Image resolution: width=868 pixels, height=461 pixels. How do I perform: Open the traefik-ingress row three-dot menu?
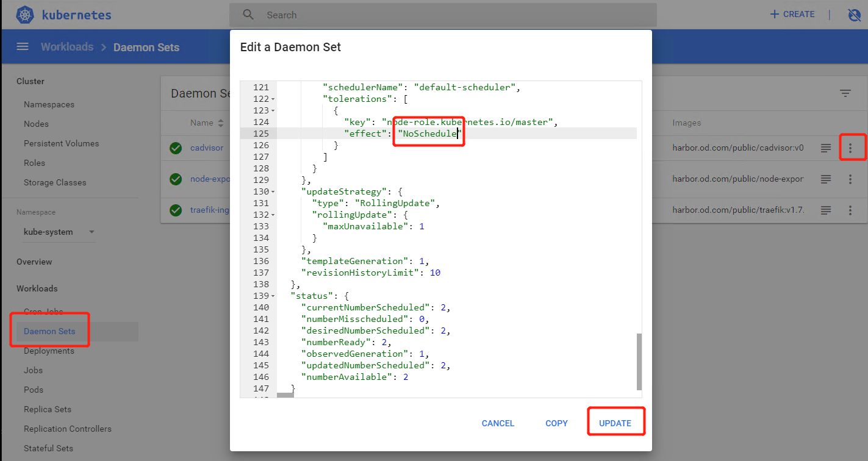pos(850,210)
